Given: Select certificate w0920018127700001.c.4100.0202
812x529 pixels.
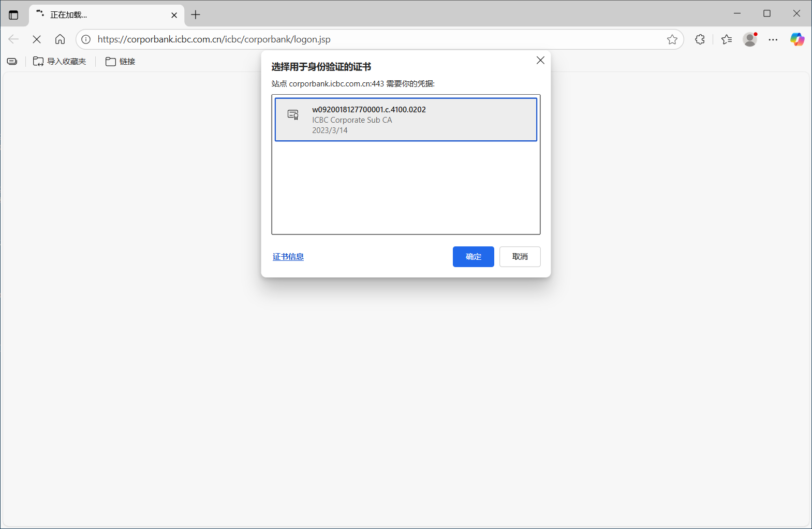Looking at the screenshot, I should (x=406, y=120).
